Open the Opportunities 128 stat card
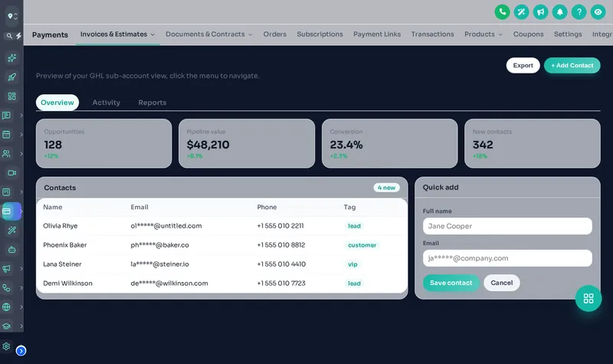 click(103, 143)
